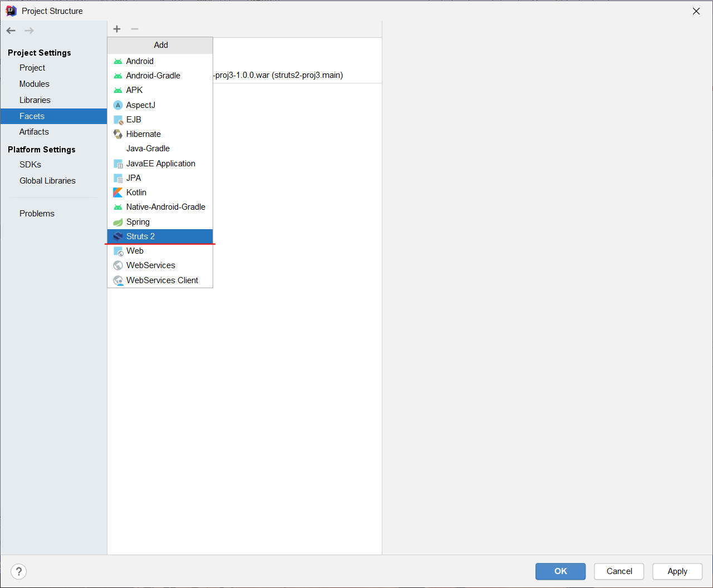
Task: Pick AspectJ facet type
Action: [x=160, y=105]
